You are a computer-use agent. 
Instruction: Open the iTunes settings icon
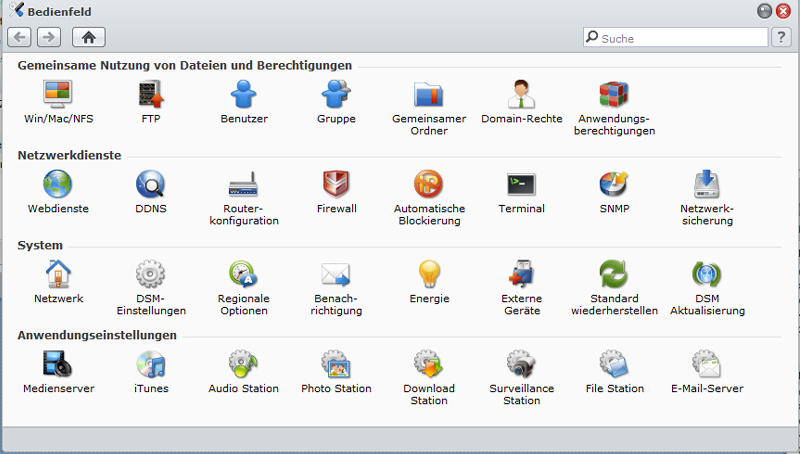pyautogui.click(x=151, y=364)
